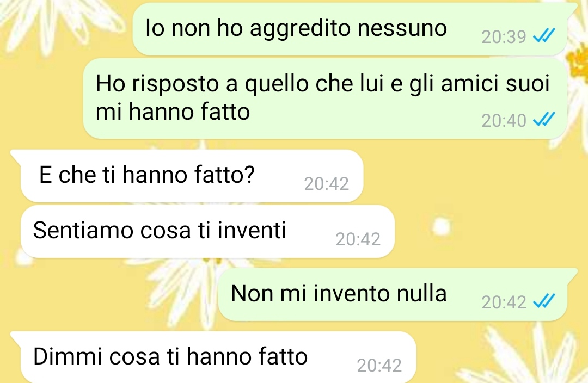Tap the yellow daisy wallpaper beside 'Sentiamo' bubble
The height and width of the screenshot is (383, 588).
point(487,231)
